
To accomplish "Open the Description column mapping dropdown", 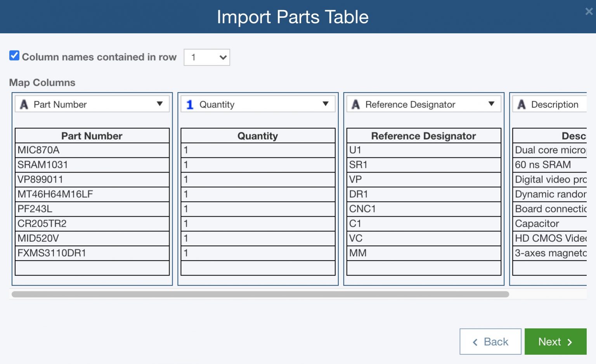I will [x=554, y=104].
